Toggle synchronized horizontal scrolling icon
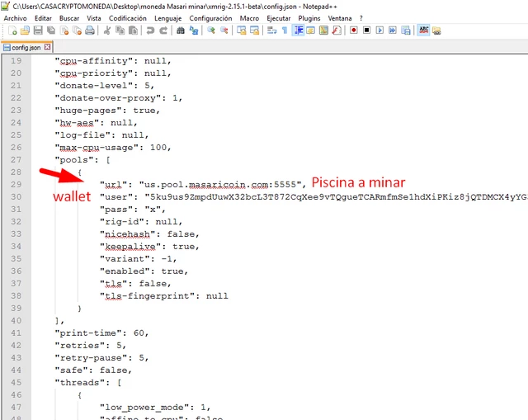This screenshot has width=528, height=420. click(255, 31)
